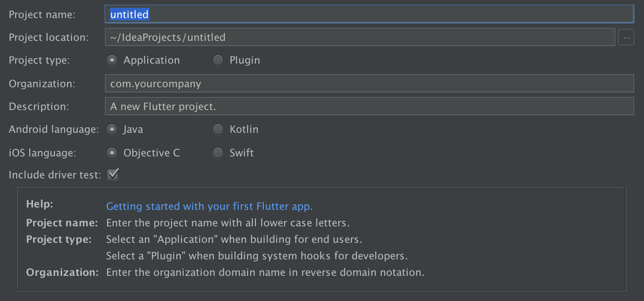Click the Plugin radio label text
Image resolution: width=644 pixels, height=301 pixels.
click(245, 60)
